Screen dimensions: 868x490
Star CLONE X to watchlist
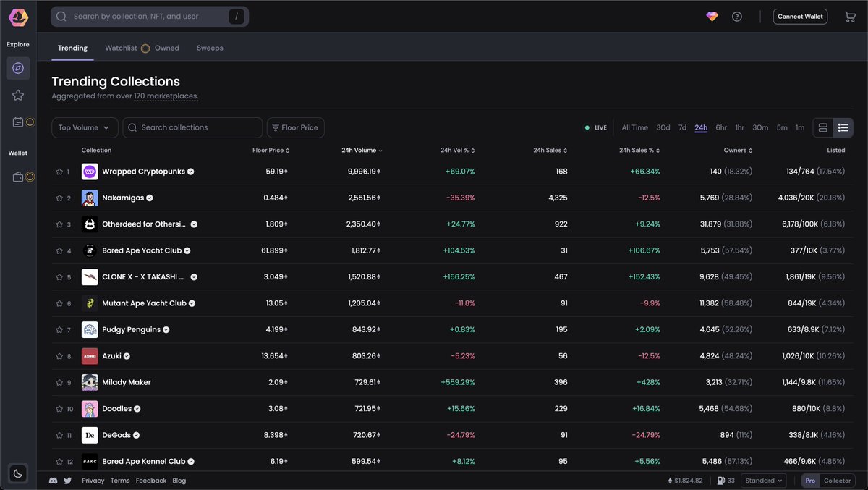tap(59, 277)
